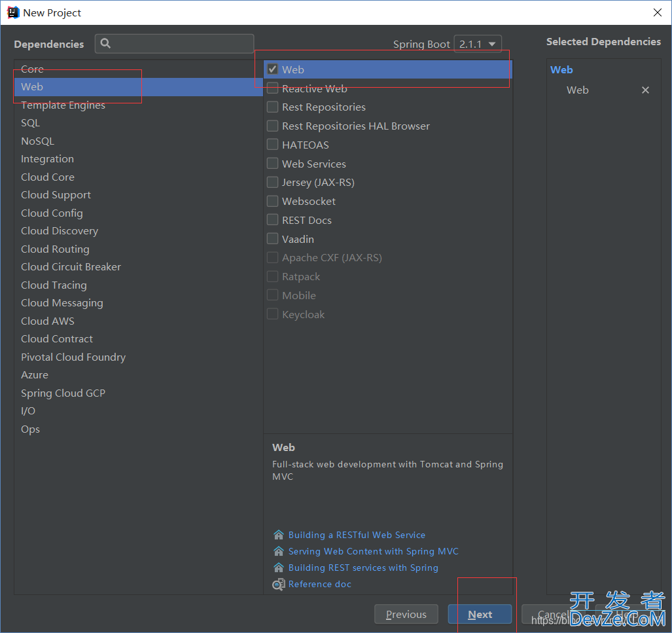Check the Rest Repositories checkbox
The width and height of the screenshot is (672, 633).
click(273, 107)
